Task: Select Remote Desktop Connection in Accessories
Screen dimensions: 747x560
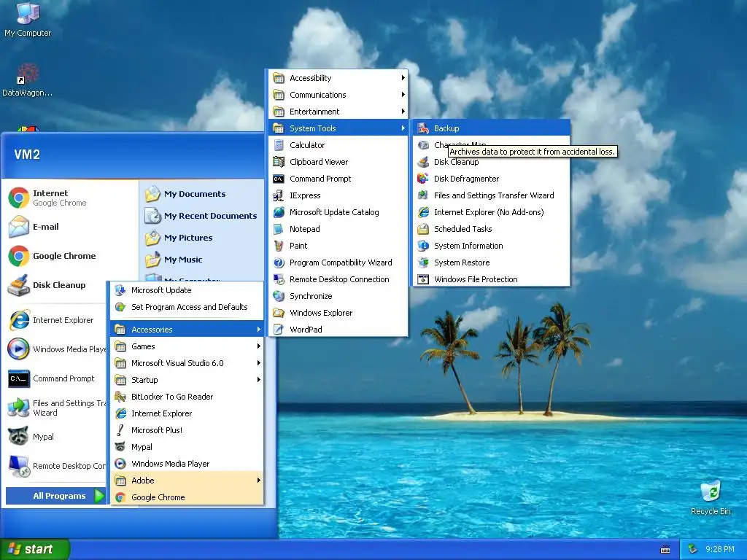Action: tap(338, 279)
